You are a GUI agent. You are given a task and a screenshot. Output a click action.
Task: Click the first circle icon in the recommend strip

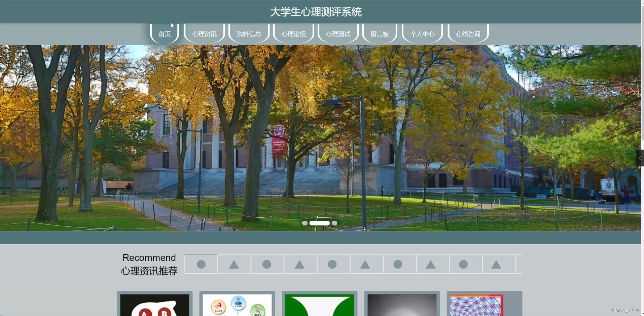(201, 264)
